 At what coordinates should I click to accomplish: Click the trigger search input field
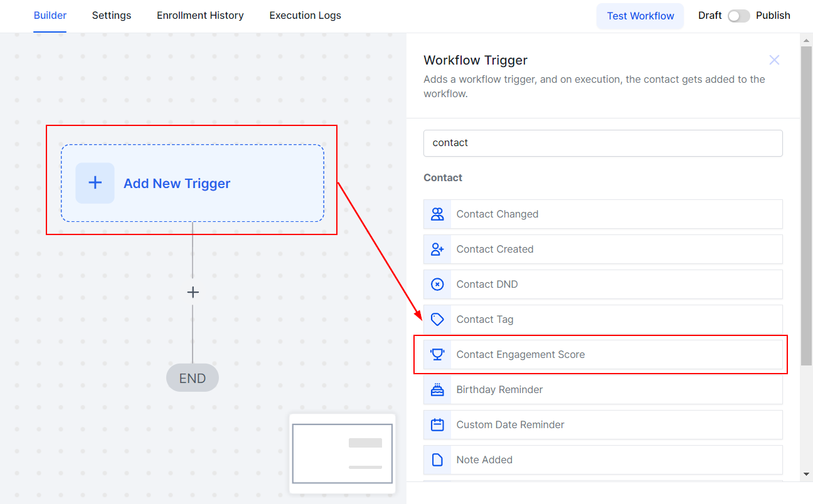coord(602,143)
